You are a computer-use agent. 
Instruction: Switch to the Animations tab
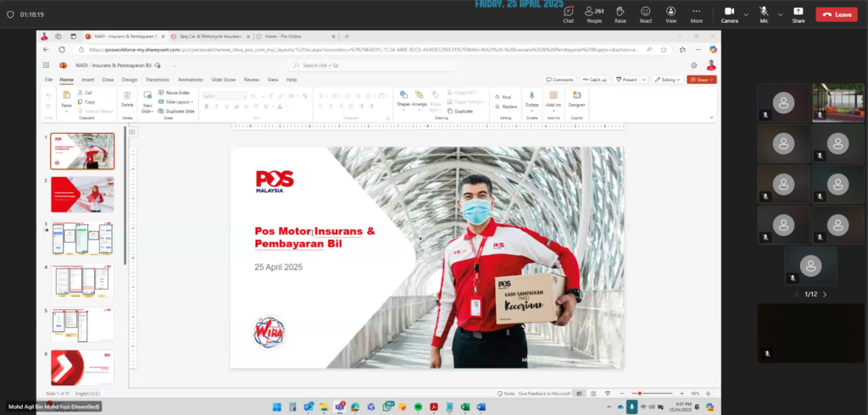[191, 80]
